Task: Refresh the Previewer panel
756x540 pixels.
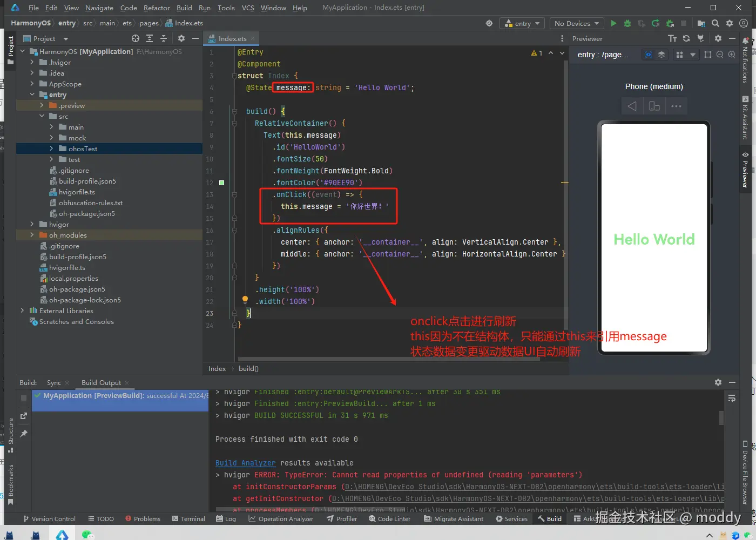Action: 686,38
